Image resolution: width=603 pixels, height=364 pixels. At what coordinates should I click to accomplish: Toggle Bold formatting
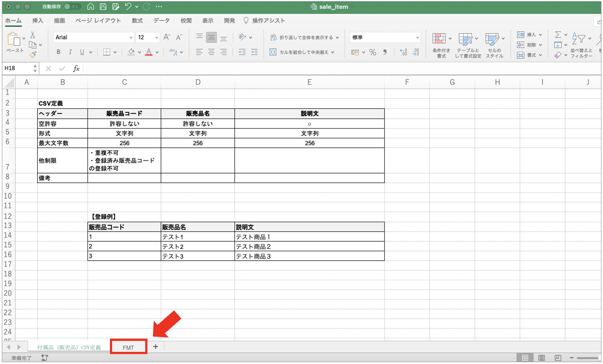(x=58, y=52)
